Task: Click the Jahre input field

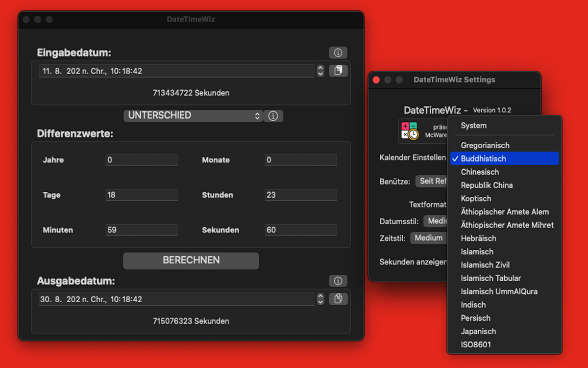Action: click(142, 160)
